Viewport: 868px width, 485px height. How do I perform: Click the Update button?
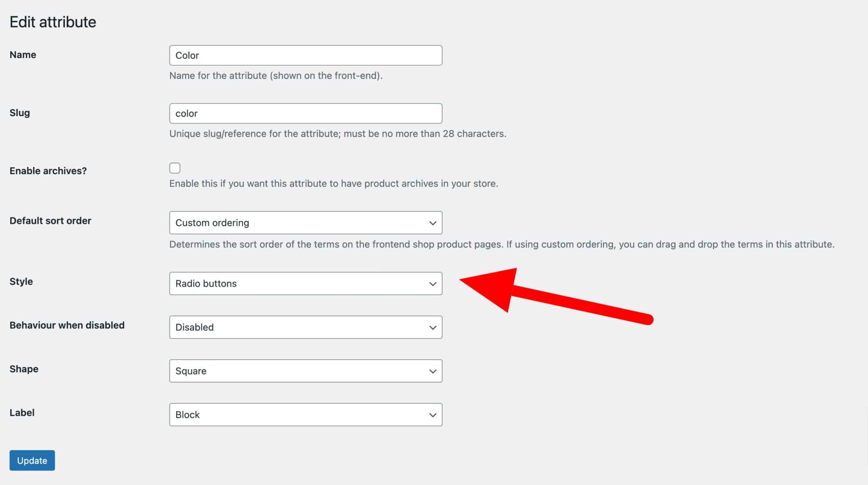coord(32,460)
